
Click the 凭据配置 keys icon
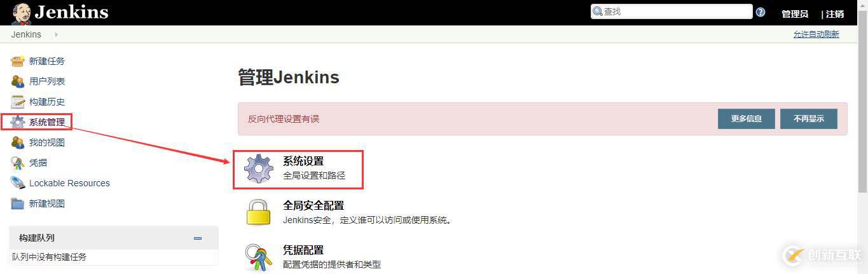tap(259, 257)
